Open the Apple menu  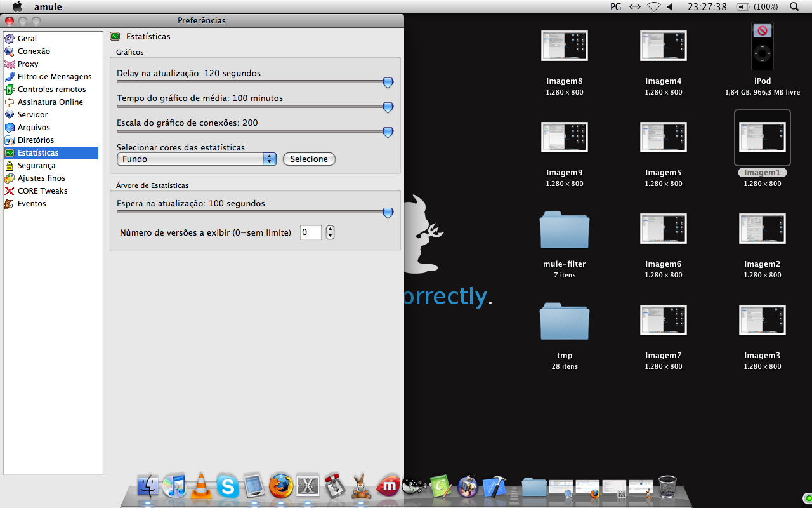coord(17,6)
